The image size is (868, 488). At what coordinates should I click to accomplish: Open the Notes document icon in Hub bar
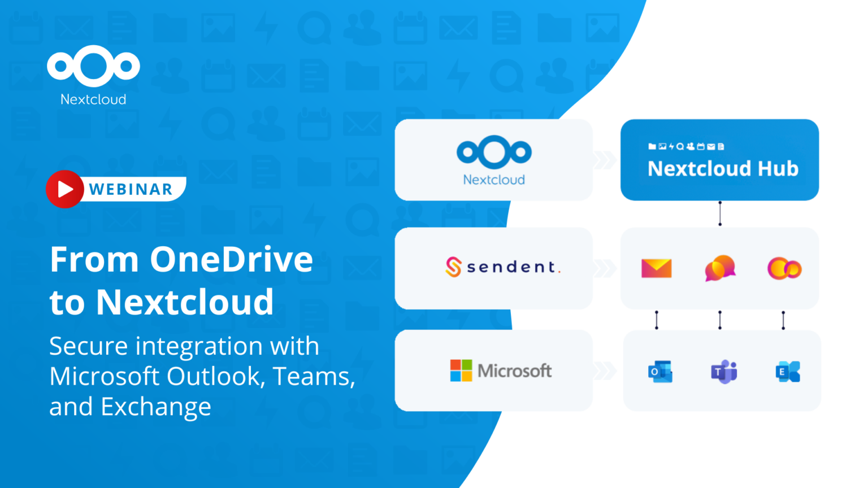pos(721,146)
